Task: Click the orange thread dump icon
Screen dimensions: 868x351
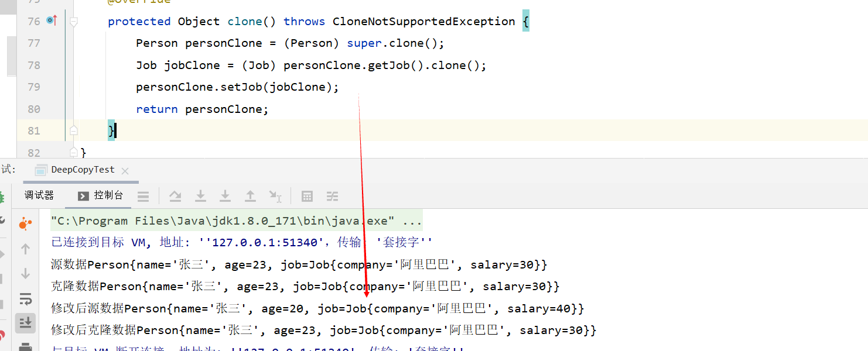Action: pos(25,223)
